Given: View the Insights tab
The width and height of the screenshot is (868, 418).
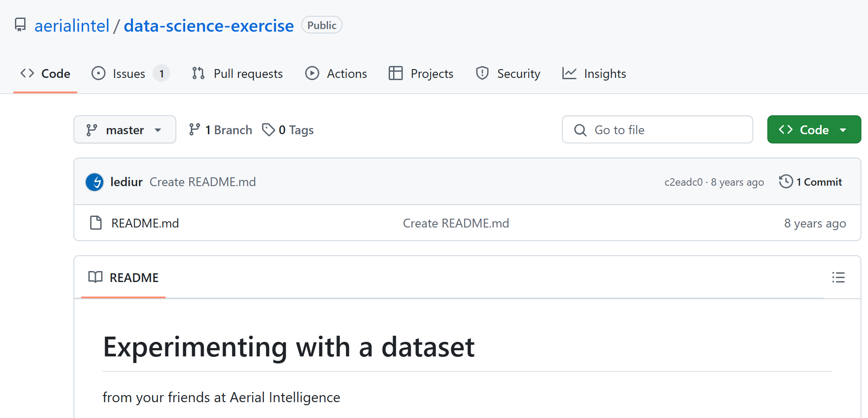Looking at the screenshot, I should point(594,73).
